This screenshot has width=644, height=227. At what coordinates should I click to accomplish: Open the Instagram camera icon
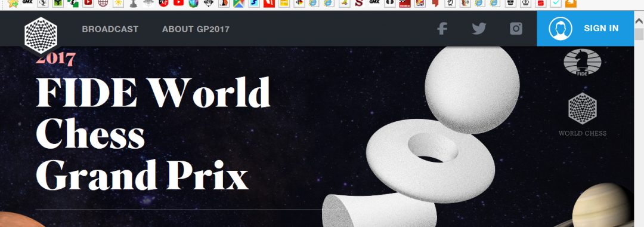(516, 29)
